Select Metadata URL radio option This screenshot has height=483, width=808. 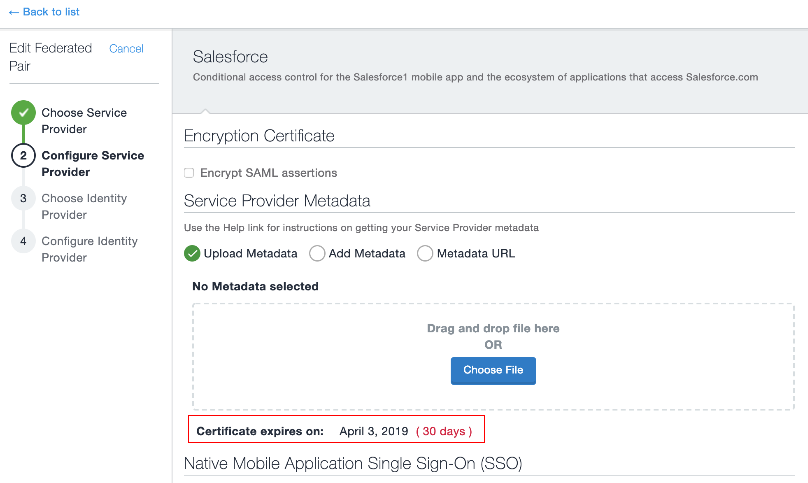pos(425,254)
